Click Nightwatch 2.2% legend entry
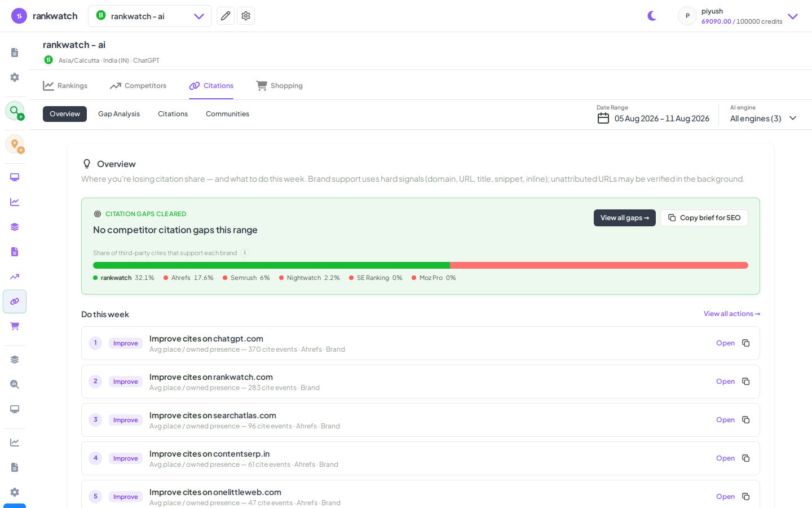The image size is (812, 508). click(310, 278)
